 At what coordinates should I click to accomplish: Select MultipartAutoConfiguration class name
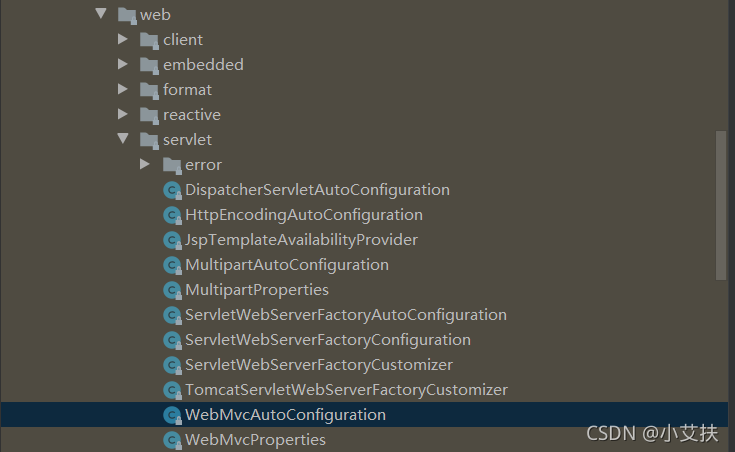287,265
